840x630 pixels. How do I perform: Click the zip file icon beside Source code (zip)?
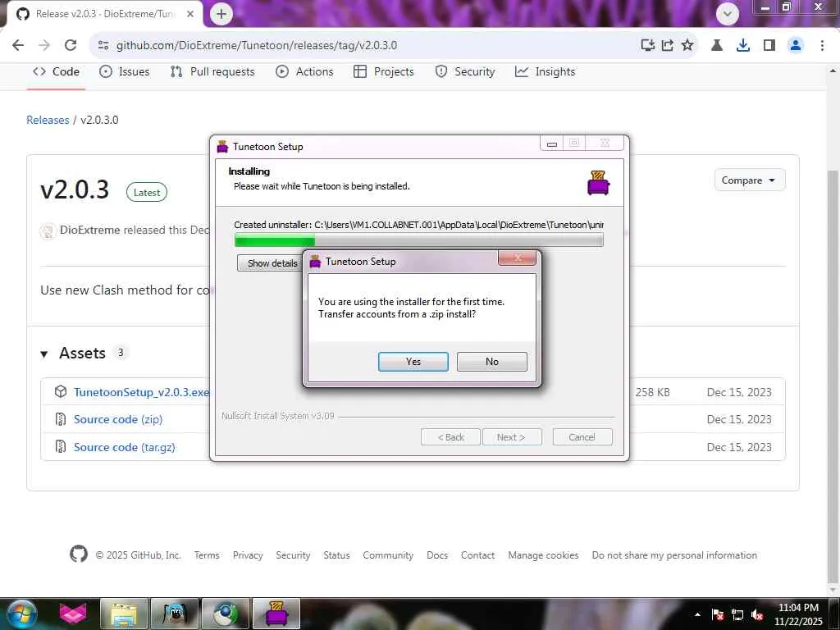61,419
